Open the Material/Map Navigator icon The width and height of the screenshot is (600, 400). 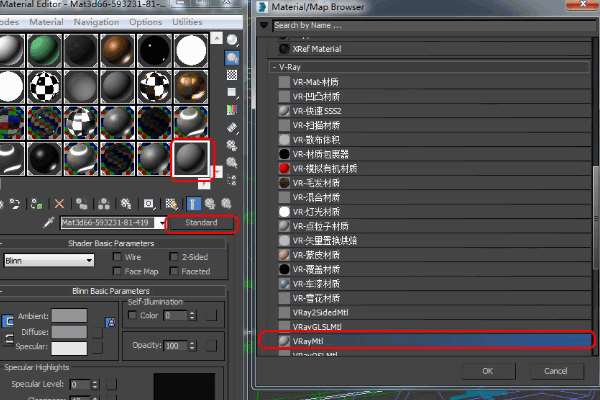click(232, 180)
